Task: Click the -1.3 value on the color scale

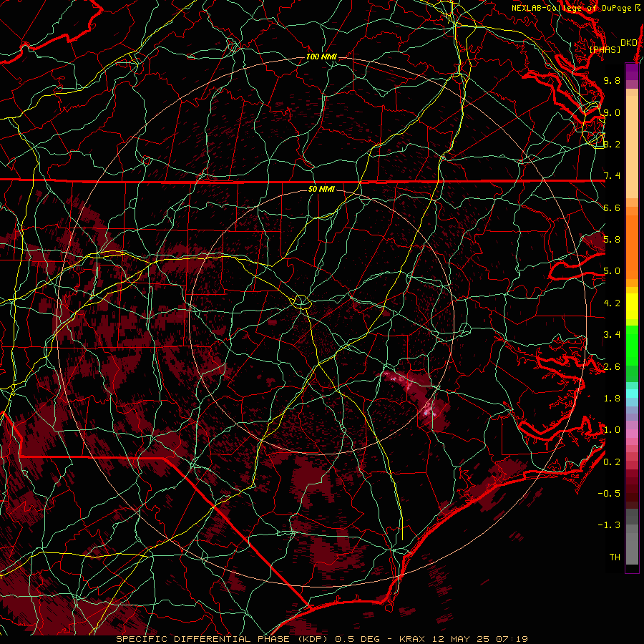Action: pos(609,525)
